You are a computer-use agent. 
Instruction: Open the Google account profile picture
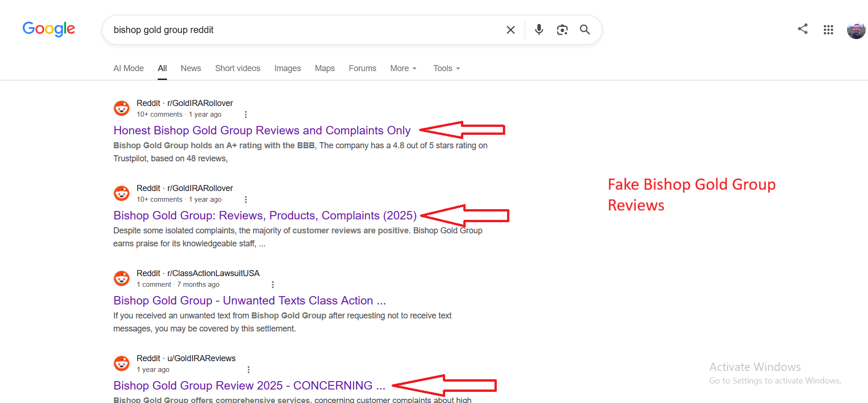(x=856, y=30)
